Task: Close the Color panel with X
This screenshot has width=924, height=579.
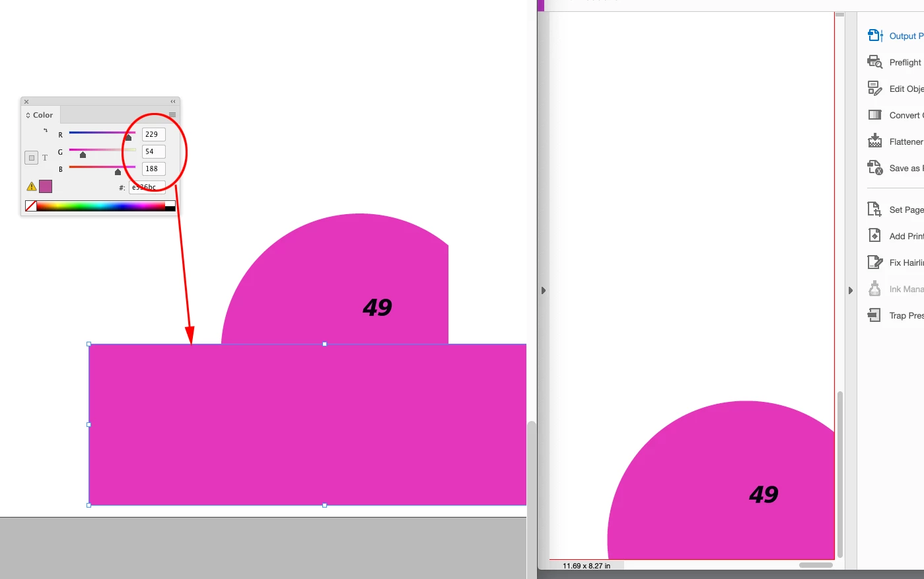Action: (26, 102)
